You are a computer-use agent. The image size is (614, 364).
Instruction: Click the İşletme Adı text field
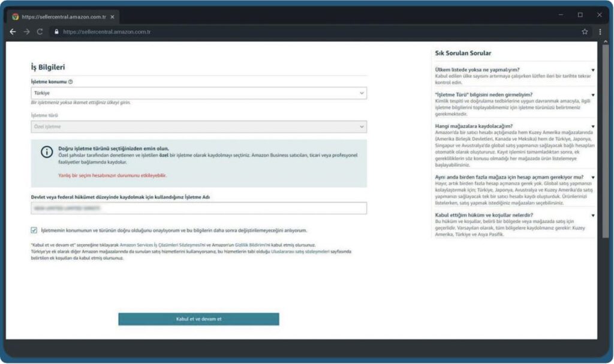point(199,209)
